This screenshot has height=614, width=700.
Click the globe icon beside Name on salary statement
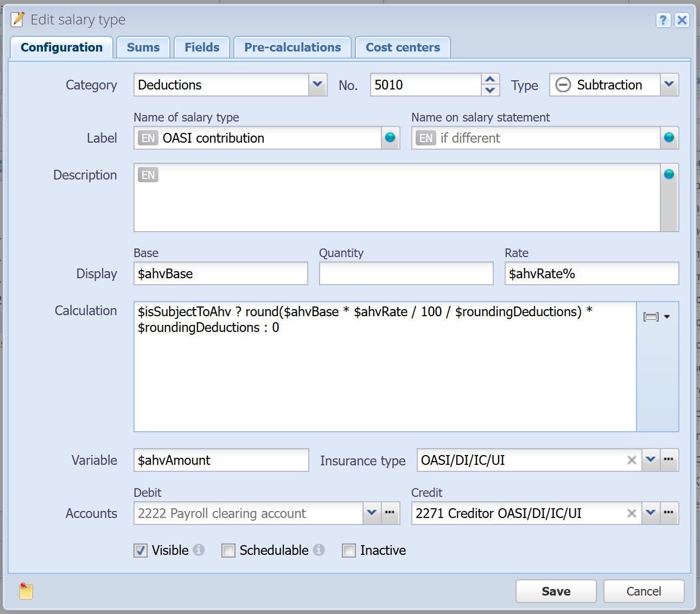669,138
